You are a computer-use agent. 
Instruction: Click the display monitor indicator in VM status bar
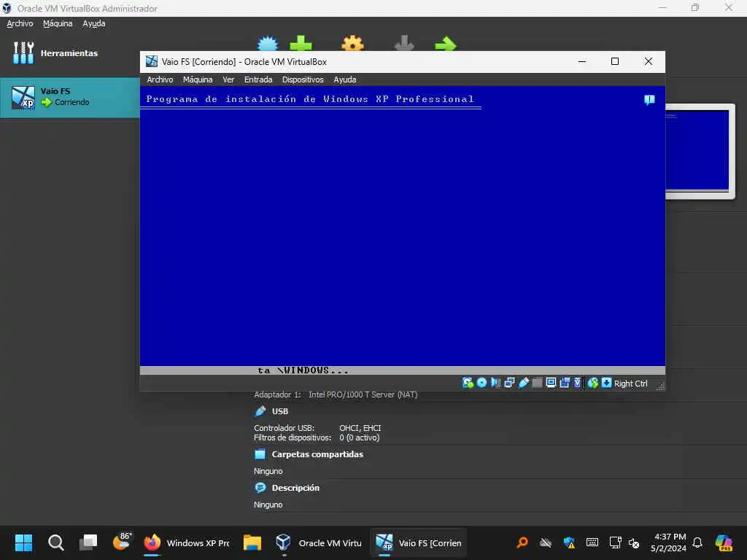click(x=551, y=383)
